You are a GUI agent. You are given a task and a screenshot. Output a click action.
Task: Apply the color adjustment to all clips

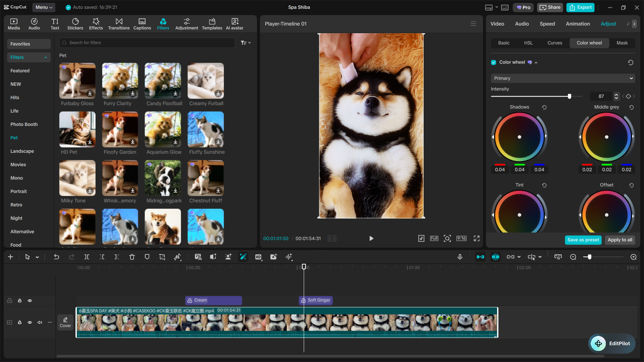[620, 240]
